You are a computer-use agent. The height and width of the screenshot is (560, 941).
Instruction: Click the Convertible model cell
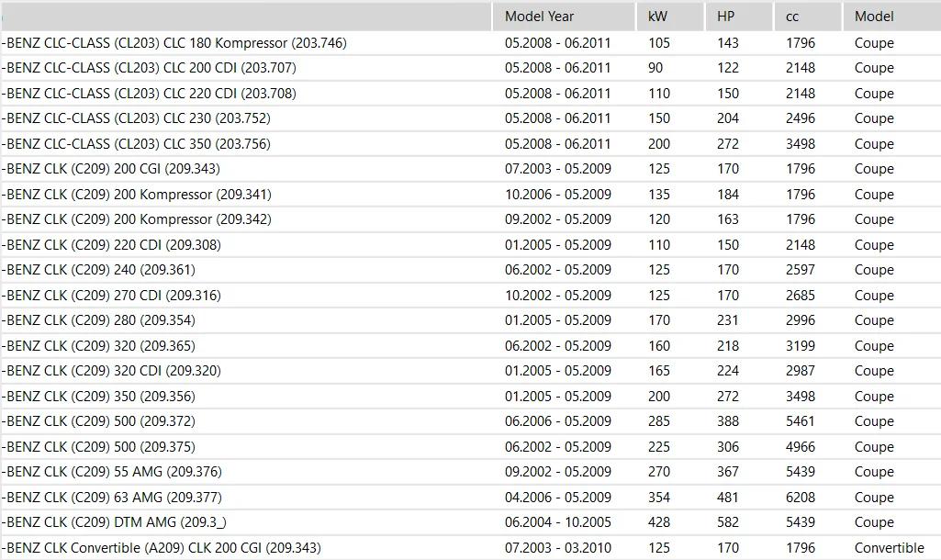tap(890, 548)
